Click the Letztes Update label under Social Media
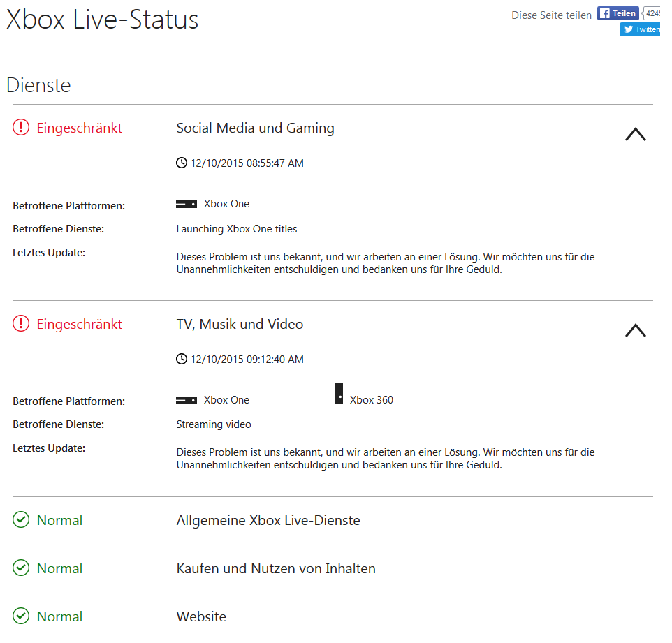The image size is (672, 643). (49, 253)
